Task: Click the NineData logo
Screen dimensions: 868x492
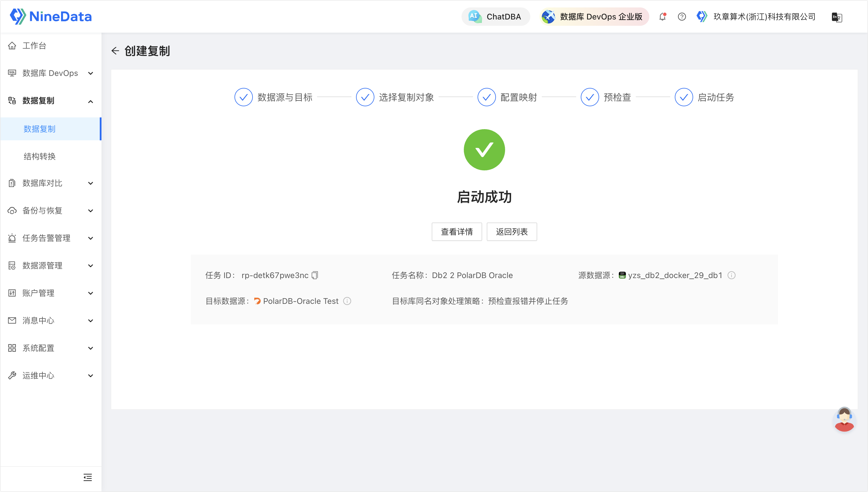Action: tap(51, 16)
